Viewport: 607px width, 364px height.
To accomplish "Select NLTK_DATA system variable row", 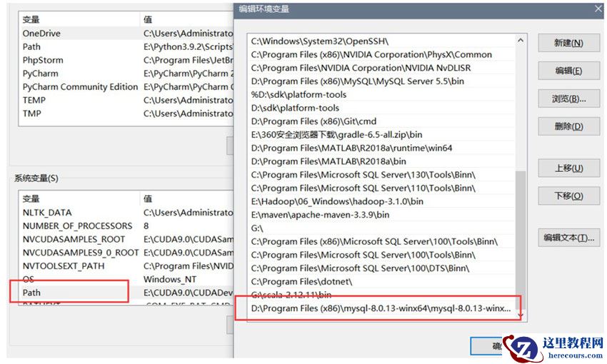I will pos(126,213).
